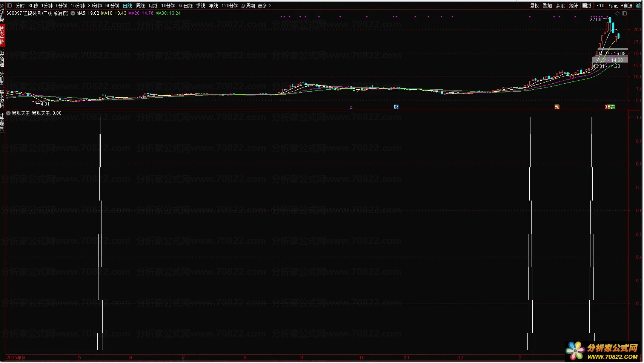Viewport: 644px width, 363px height.
Task: Select the 5分钟 period
Action: pos(61,6)
